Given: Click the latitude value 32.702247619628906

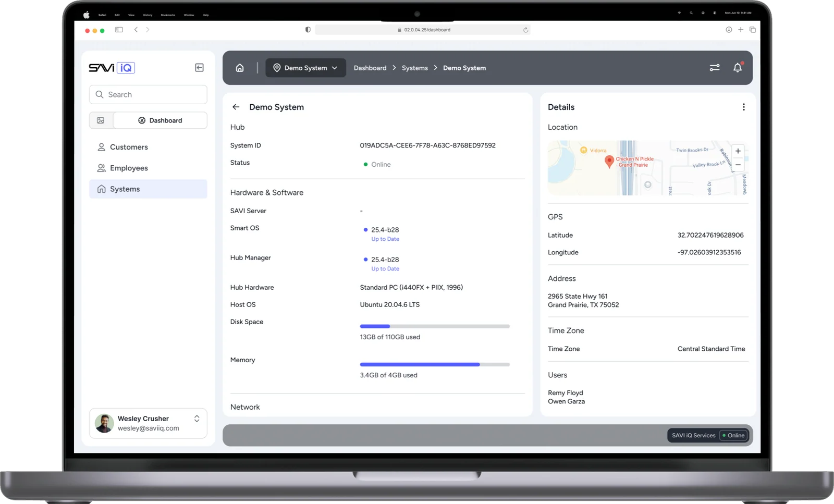Looking at the screenshot, I should [x=710, y=235].
